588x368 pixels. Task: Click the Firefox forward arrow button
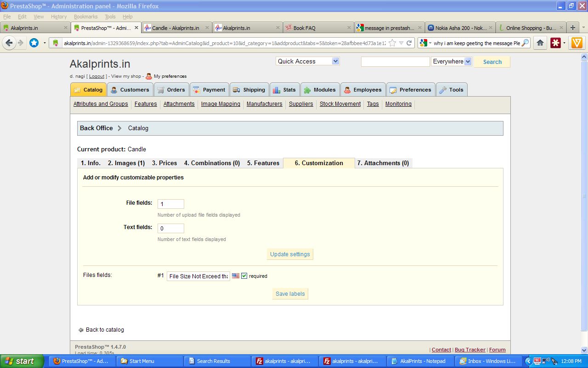tap(21, 43)
